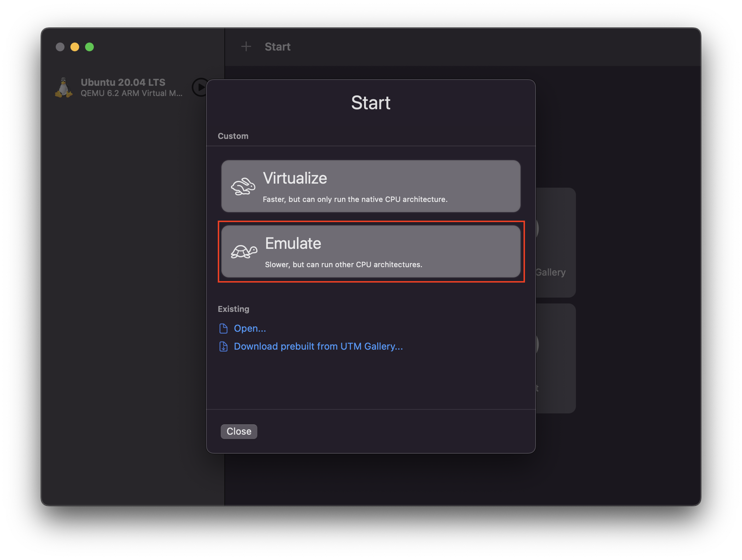Select the Virtualize option
The image size is (742, 560).
[x=371, y=186]
